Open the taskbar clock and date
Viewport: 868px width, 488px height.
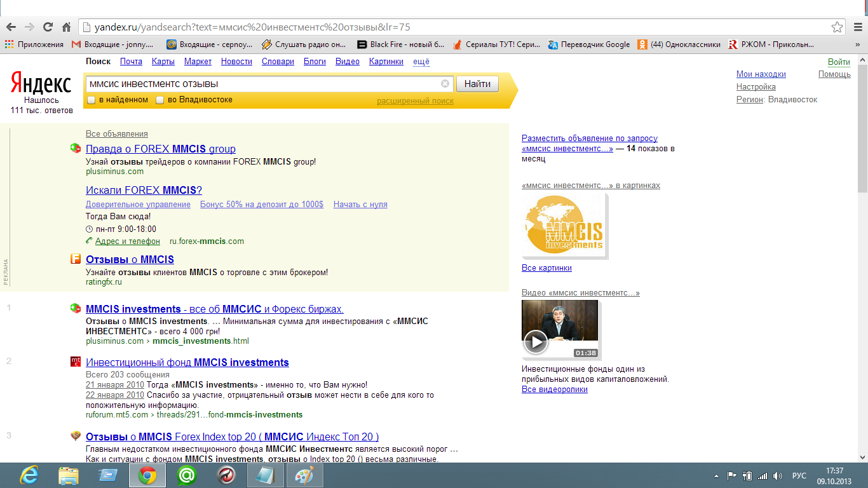pyautogui.click(x=834, y=475)
